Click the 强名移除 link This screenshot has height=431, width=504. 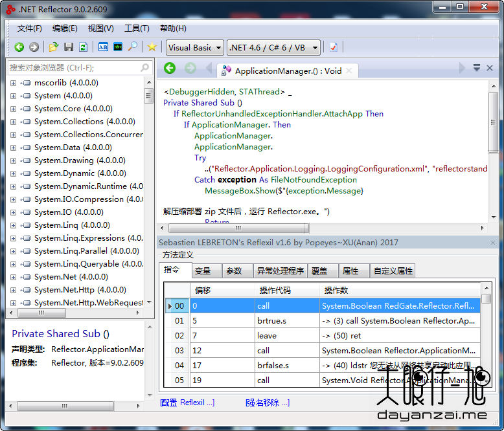tap(268, 403)
